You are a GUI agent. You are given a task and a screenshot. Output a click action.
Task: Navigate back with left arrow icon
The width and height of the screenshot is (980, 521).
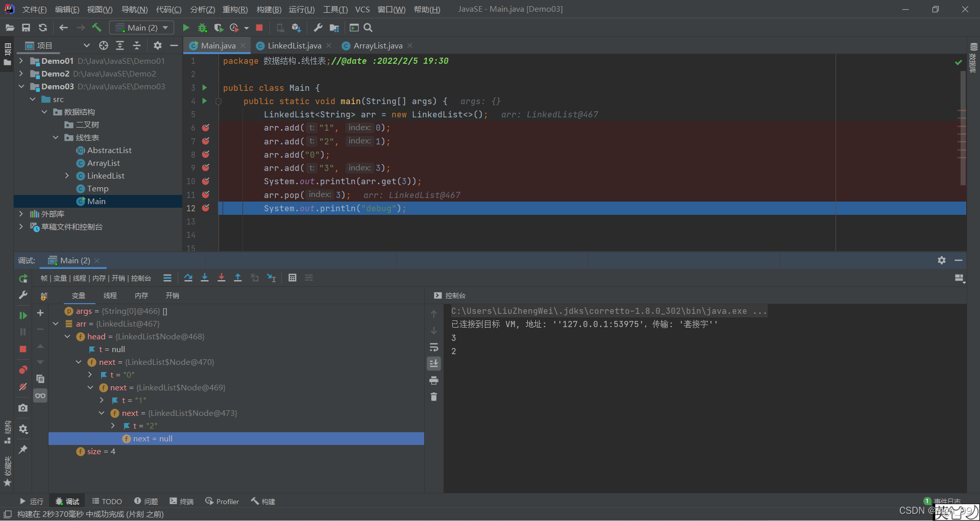coord(63,28)
